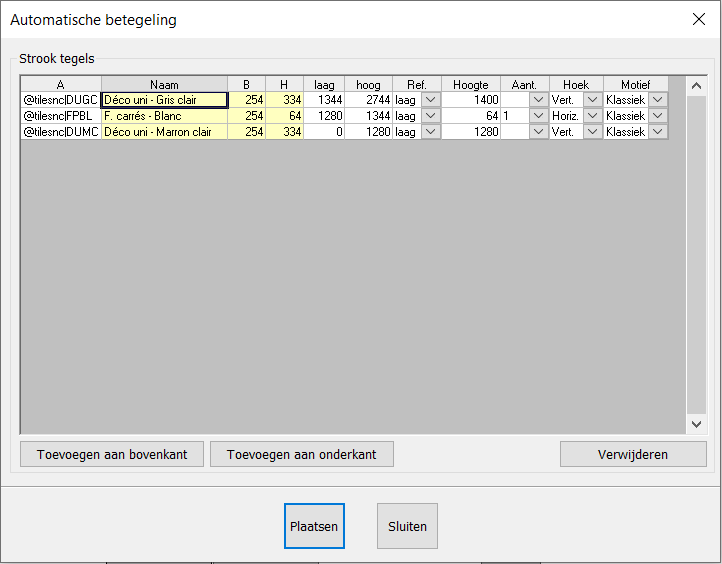
Task: Expand Hoek dropdown for F. carrés row
Action: (x=593, y=116)
